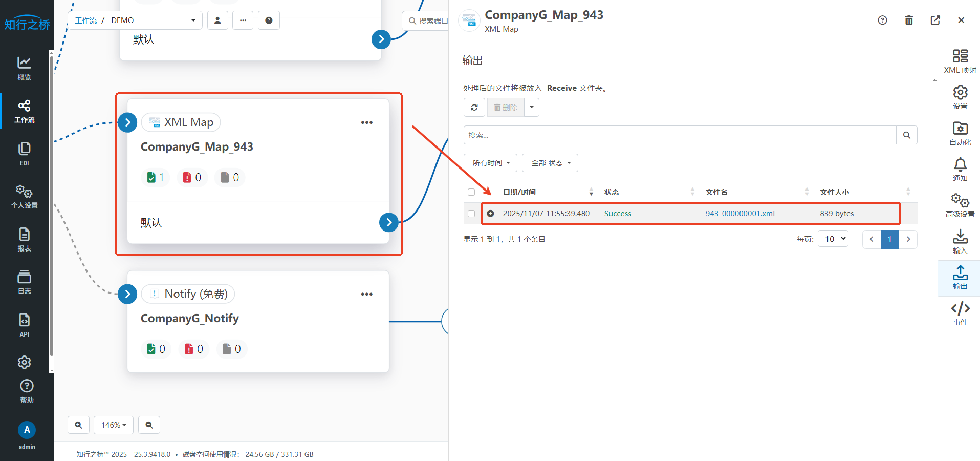The width and height of the screenshot is (980, 461).
Task: Expand the output row details plus icon
Action: (490, 214)
